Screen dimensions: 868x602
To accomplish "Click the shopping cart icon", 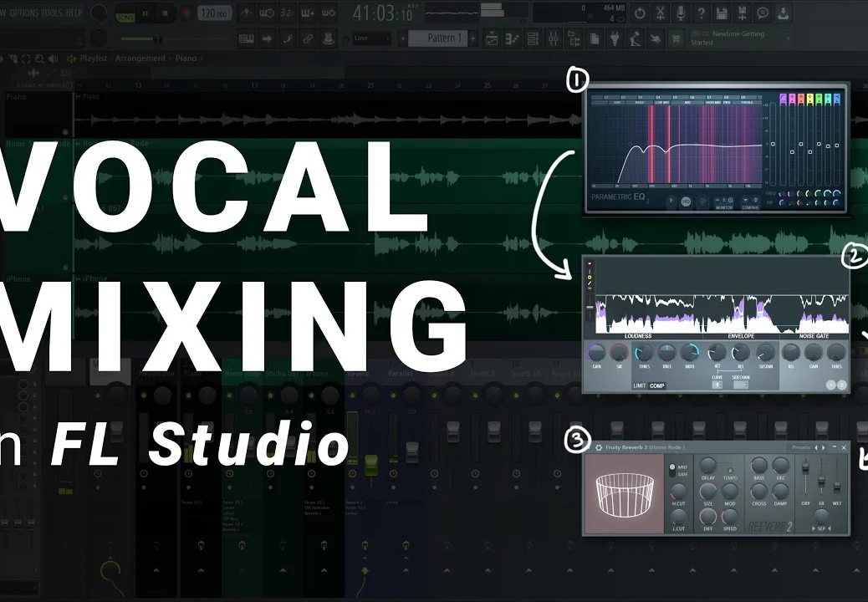I will tap(676, 38).
